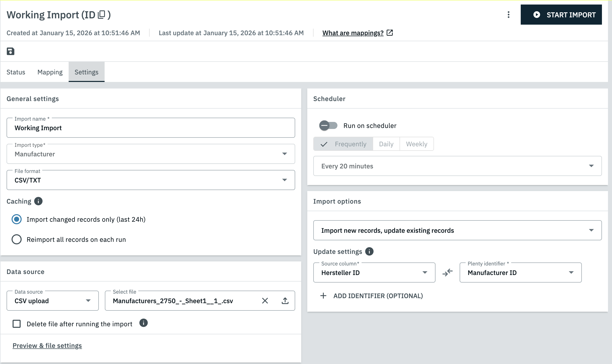Click the column mapping arrows between identifiers

click(x=447, y=272)
